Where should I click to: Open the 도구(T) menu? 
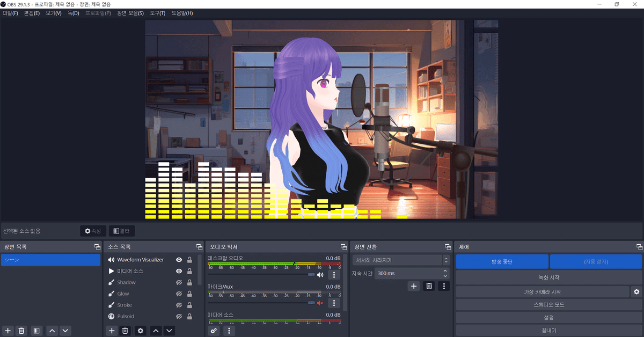tap(157, 13)
